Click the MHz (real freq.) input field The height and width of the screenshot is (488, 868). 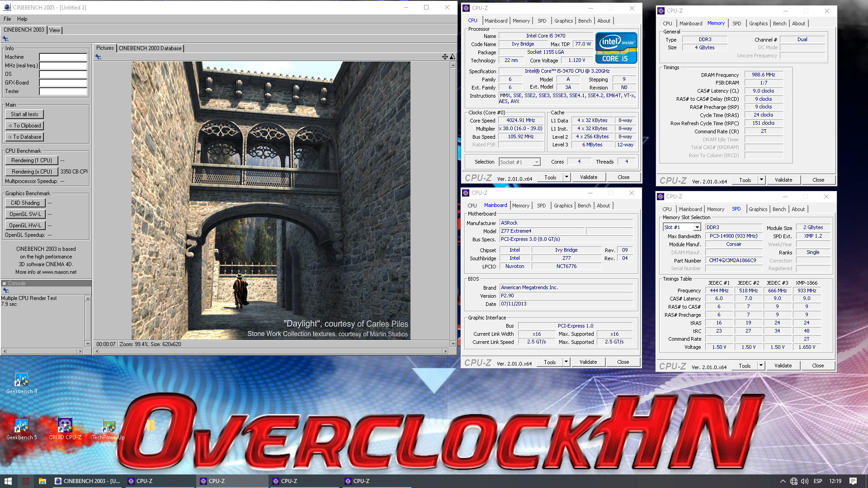point(63,66)
